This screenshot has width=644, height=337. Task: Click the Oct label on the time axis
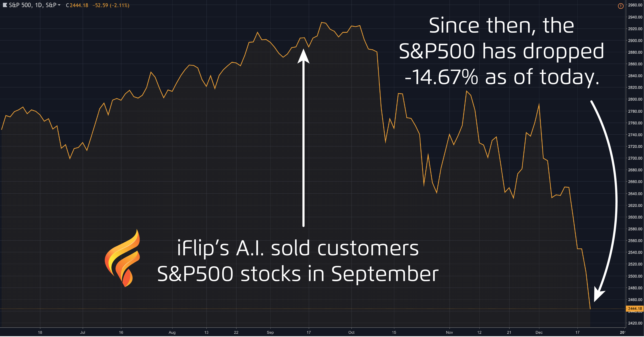point(351,332)
